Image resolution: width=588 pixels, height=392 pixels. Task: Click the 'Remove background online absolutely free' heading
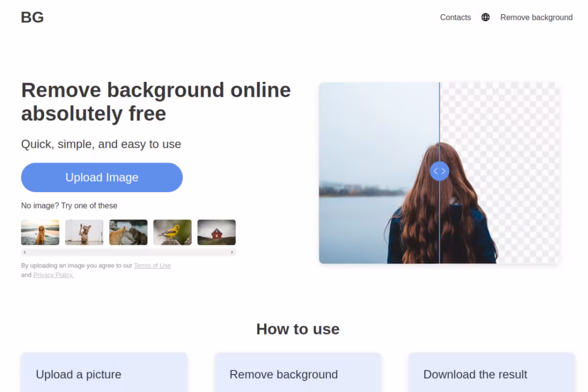156,102
